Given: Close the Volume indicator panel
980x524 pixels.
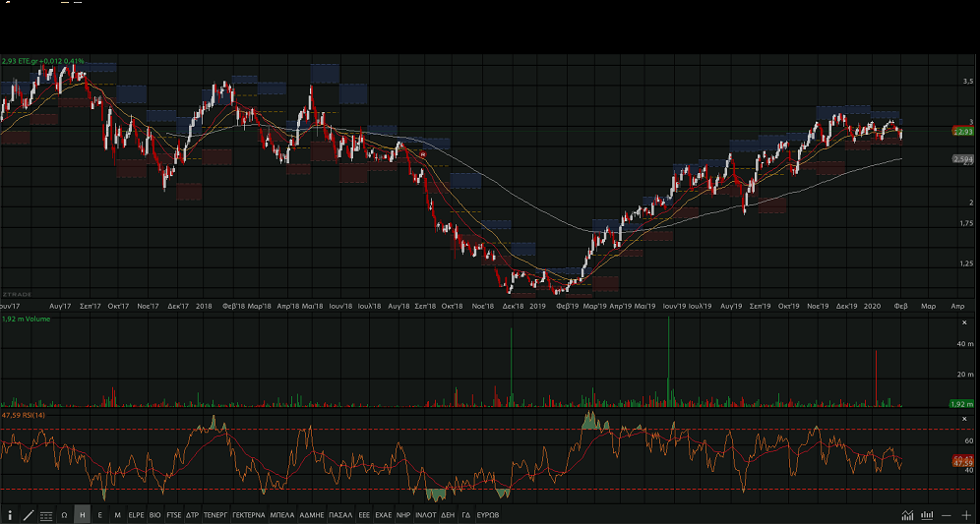Looking at the screenshot, I should pyautogui.click(x=963, y=320).
